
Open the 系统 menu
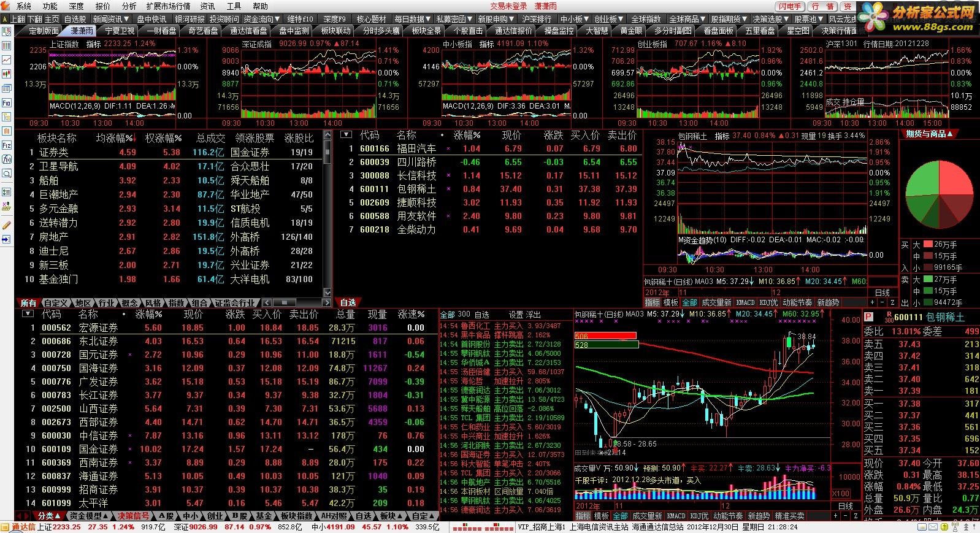[23, 6]
